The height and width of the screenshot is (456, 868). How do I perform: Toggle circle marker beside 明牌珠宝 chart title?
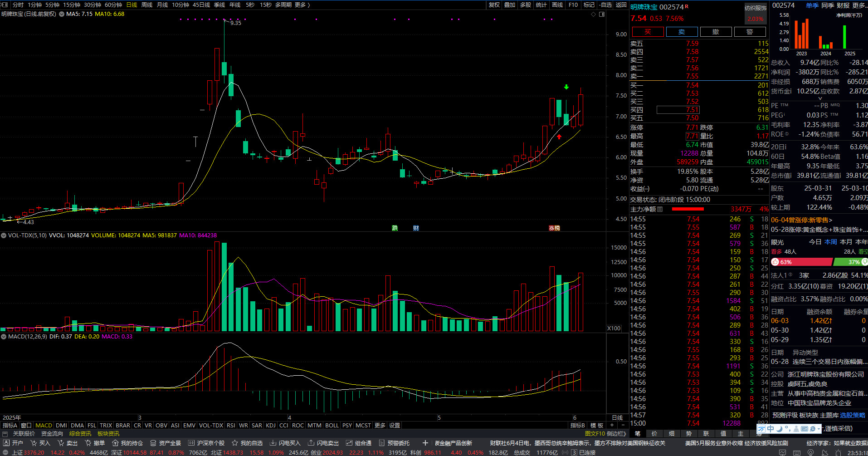[62, 14]
